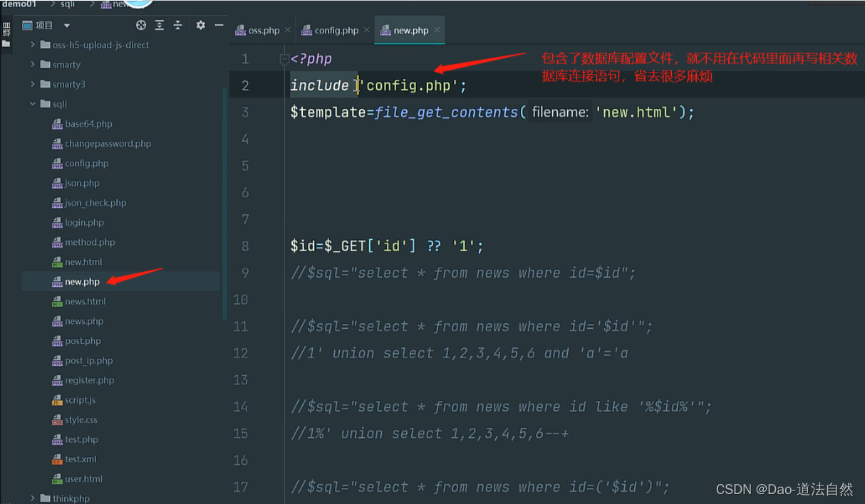Viewport: 865px width, 504px height.
Task: Select the Settings gear in the Project panel
Action: 200,25
